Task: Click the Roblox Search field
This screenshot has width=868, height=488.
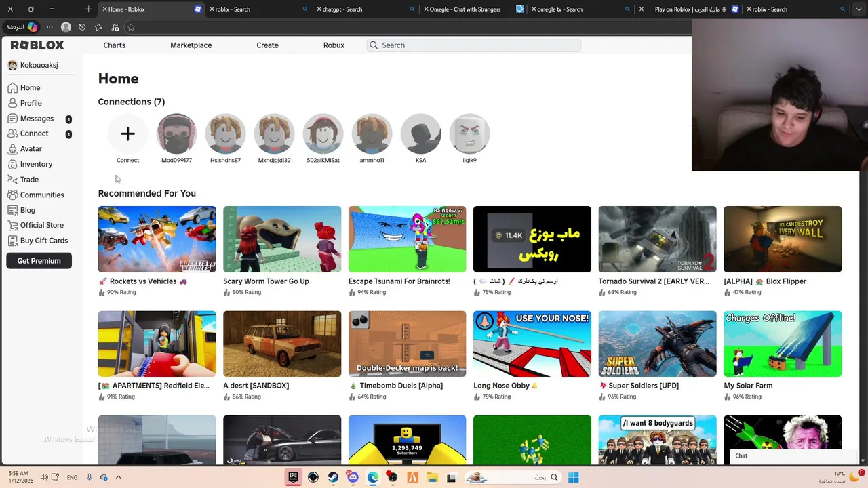Action: coord(473,45)
